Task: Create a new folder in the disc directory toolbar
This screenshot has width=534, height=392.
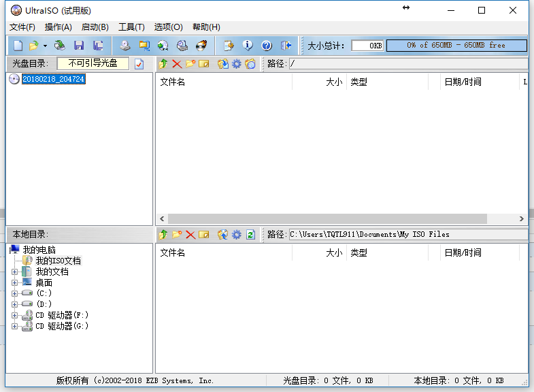Action: pyautogui.click(x=190, y=64)
